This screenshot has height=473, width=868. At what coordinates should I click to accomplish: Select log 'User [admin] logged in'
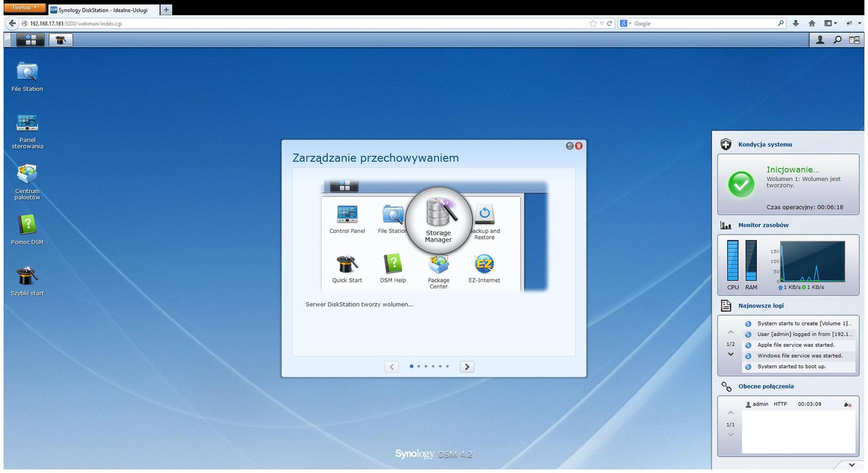coord(799,334)
